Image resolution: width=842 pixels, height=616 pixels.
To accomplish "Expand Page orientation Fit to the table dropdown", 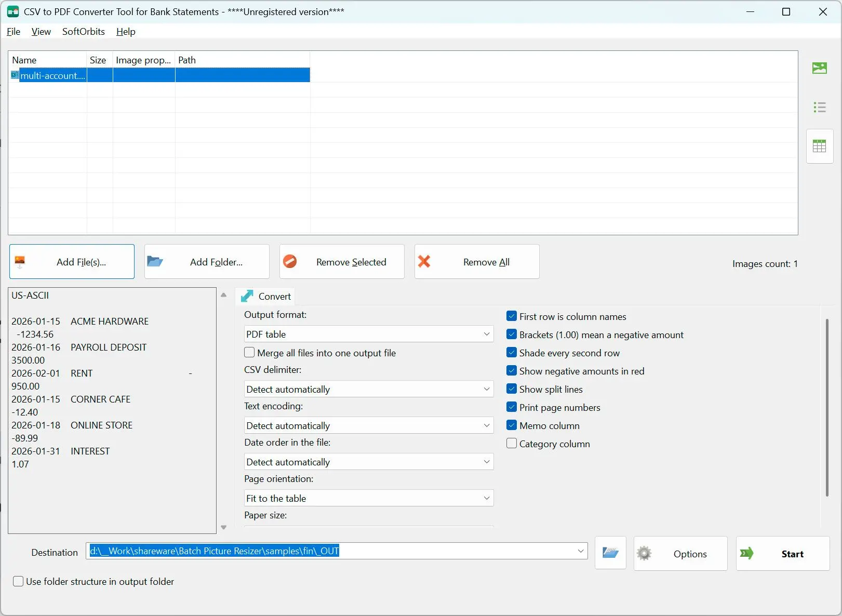I will pyautogui.click(x=369, y=498).
